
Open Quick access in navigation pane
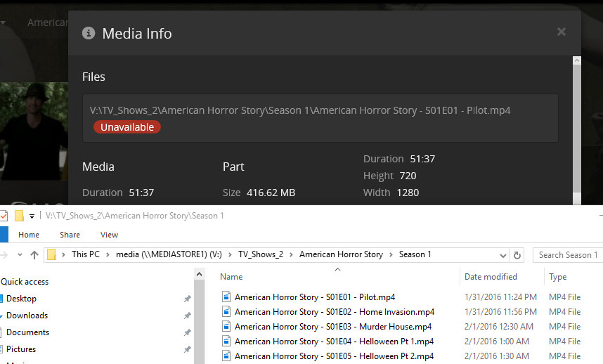[x=25, y=282]
